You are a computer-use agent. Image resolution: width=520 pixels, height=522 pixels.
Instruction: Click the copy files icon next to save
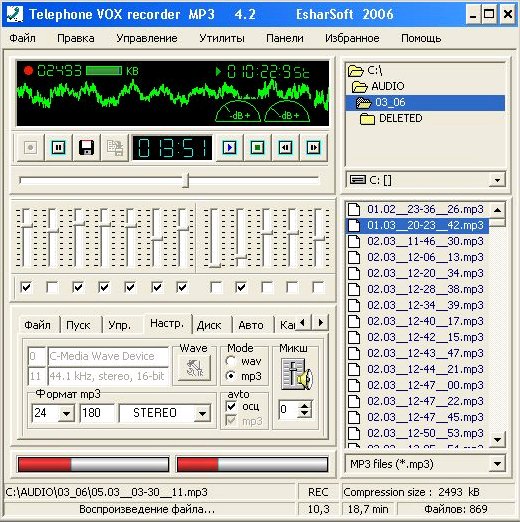115,147
